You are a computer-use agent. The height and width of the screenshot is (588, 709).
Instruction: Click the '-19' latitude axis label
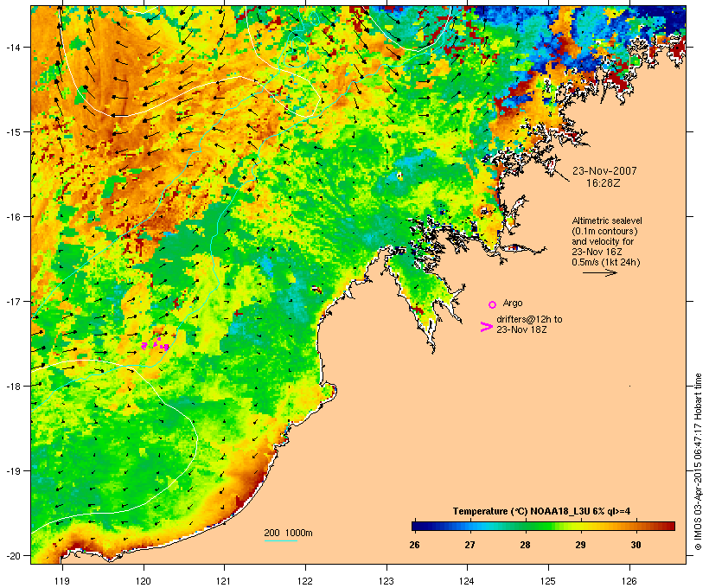pos(12,471)
